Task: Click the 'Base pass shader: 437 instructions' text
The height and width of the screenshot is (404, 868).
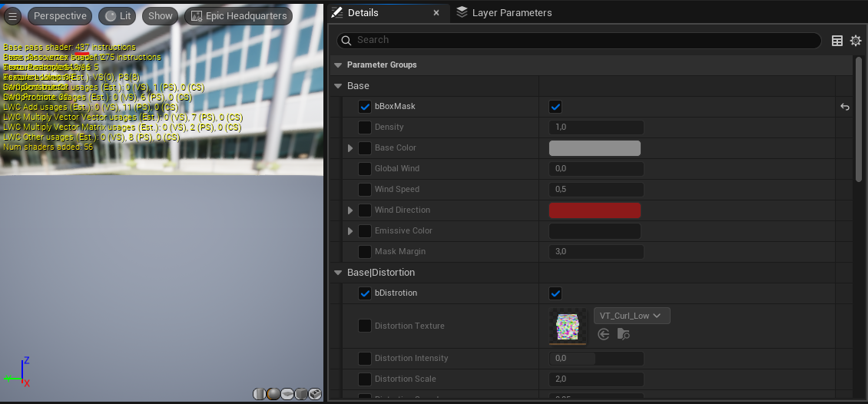Action: (x=69, y=48)
